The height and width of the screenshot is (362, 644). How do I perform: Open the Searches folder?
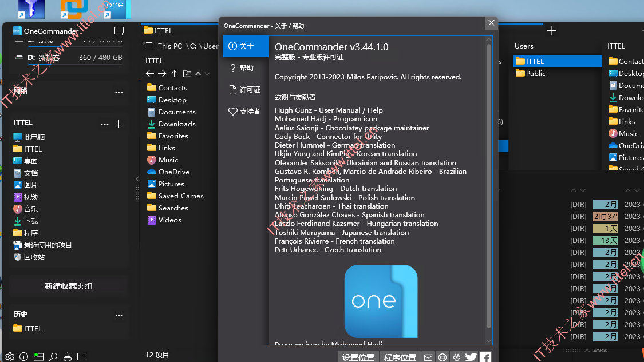(168, 208)
